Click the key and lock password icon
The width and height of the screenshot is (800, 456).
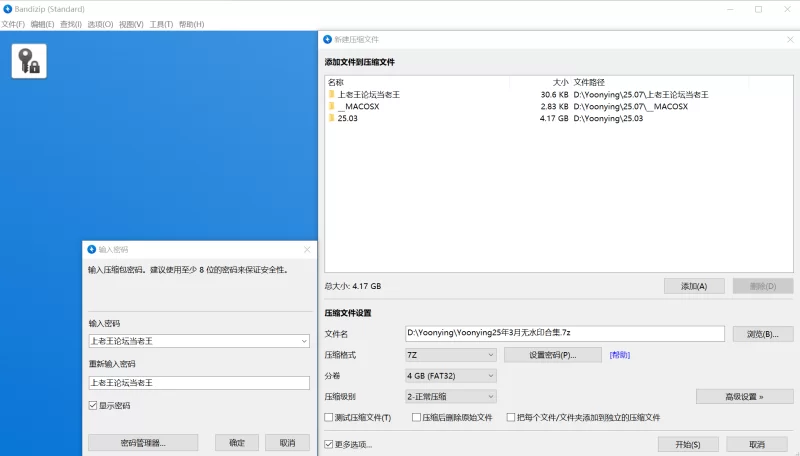point(29,61)
